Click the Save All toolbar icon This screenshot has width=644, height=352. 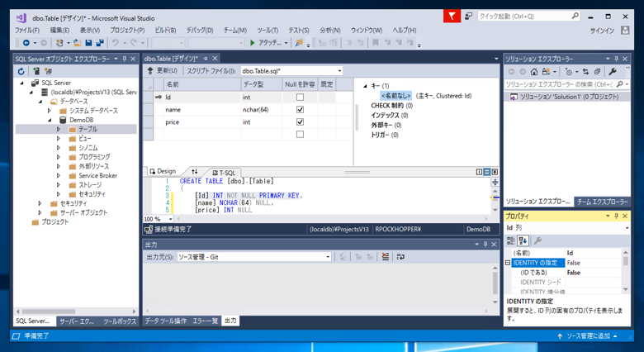100,42
